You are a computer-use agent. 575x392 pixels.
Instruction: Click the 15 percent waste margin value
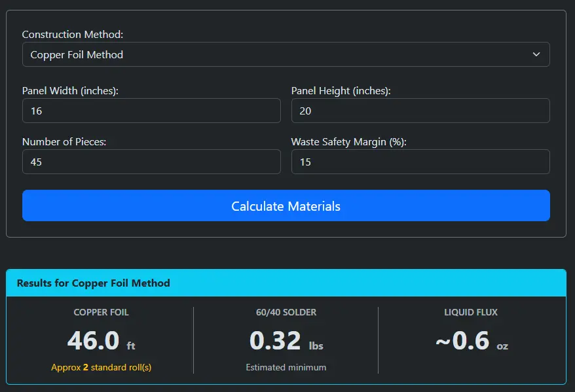pyautogui.click(x=305, y=162)
